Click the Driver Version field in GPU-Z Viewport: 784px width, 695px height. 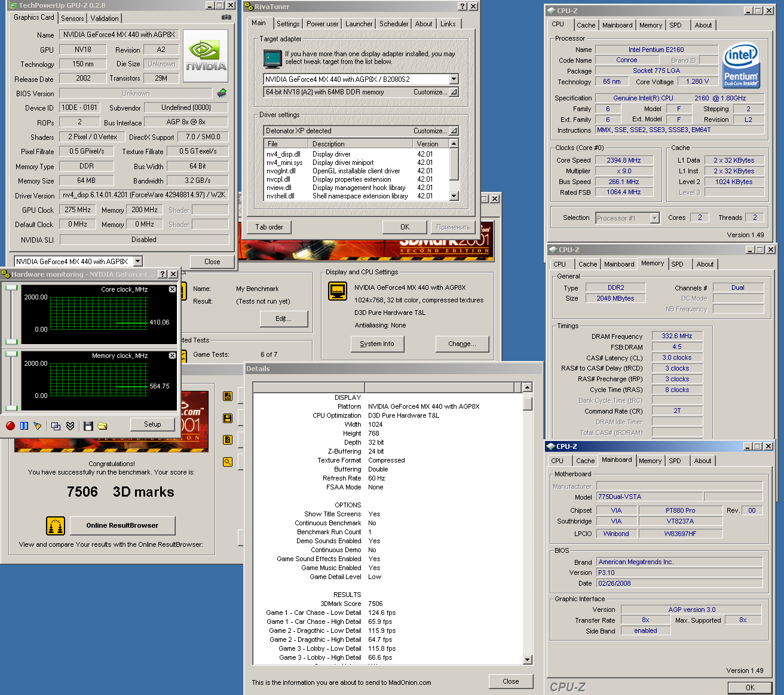click(x=144, y=195)
